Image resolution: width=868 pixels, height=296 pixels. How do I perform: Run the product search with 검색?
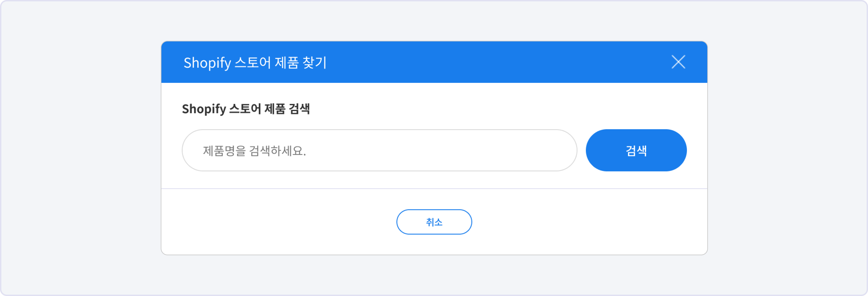click(x=636, y=150)
